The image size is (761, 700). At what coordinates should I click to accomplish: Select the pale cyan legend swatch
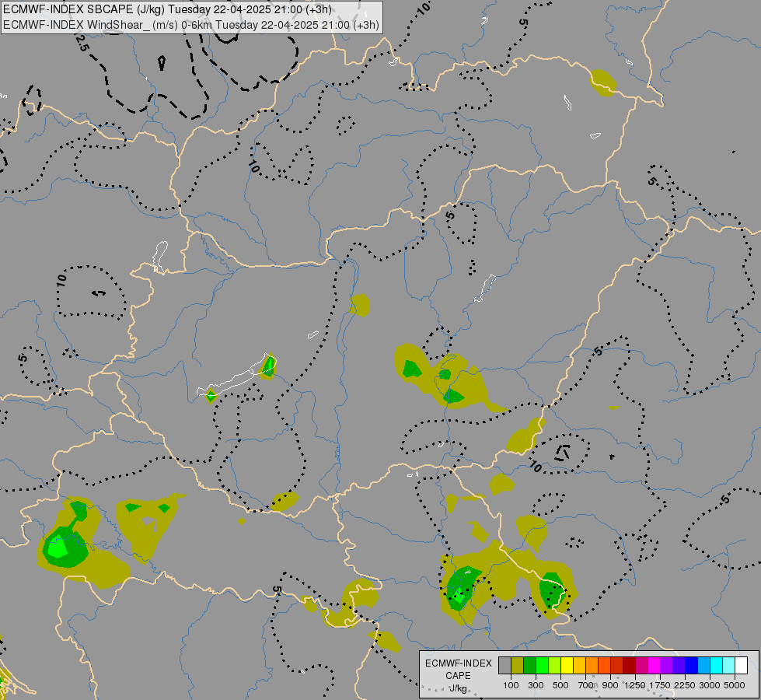729,665
